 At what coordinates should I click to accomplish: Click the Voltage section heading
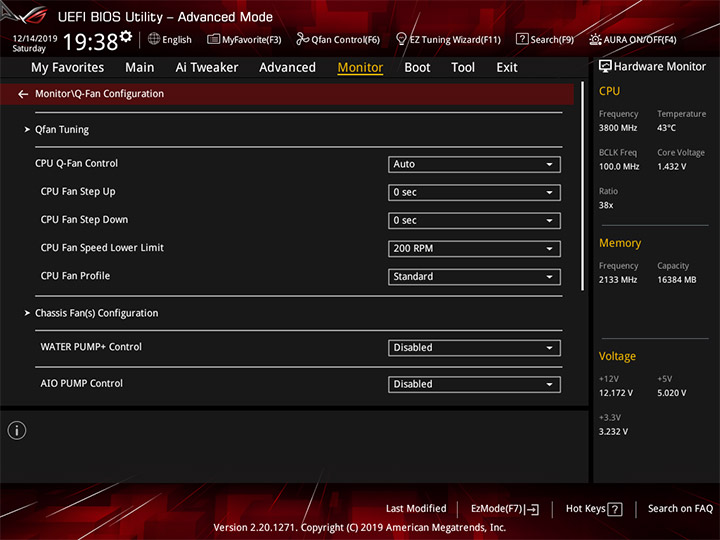point(617,356)
